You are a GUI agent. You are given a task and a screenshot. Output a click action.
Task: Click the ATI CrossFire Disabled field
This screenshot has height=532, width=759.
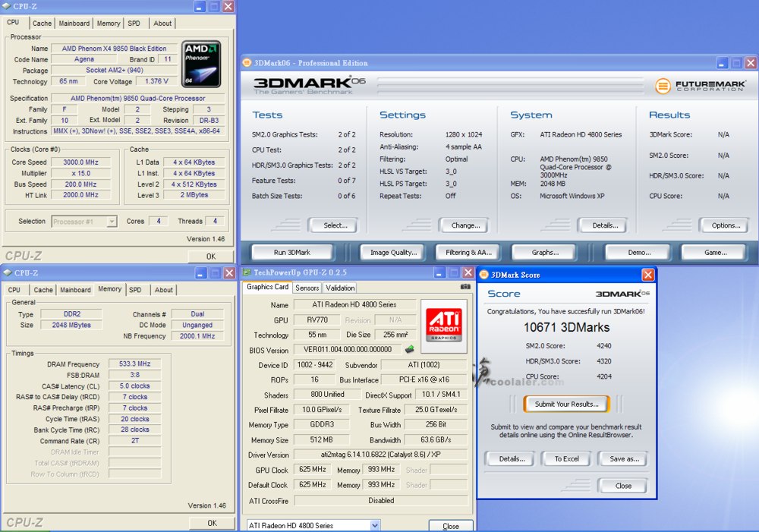[380, 501]
